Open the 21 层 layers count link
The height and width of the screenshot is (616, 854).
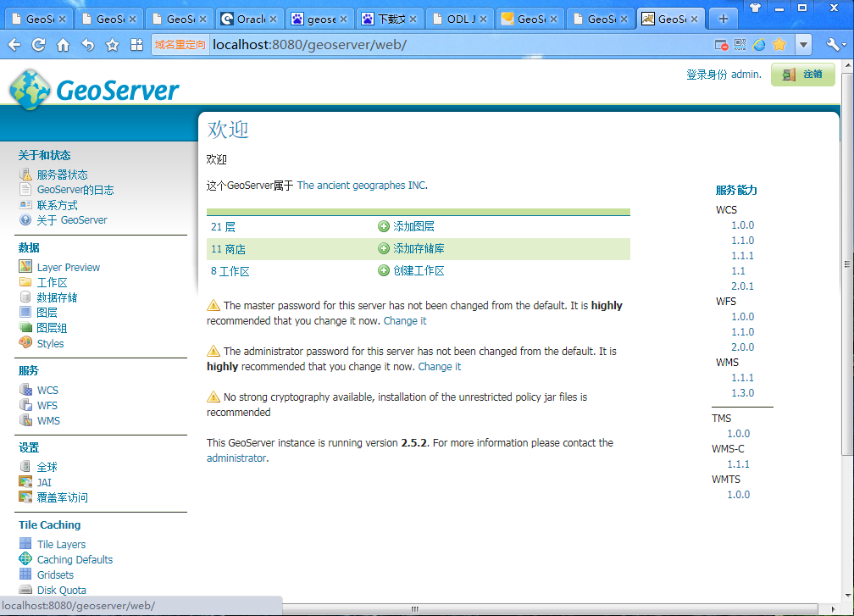point(224,227)
